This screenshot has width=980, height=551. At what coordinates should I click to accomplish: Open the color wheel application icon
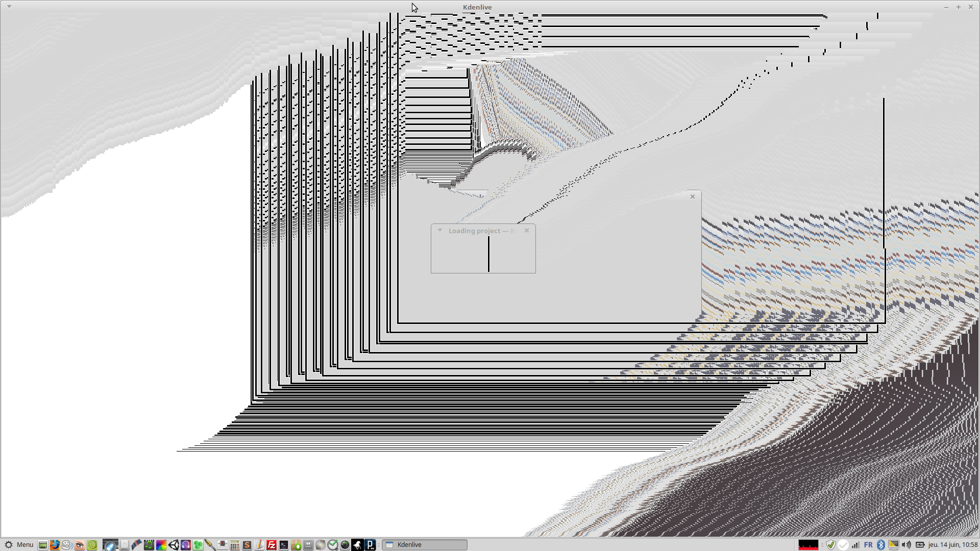point(161,545)
